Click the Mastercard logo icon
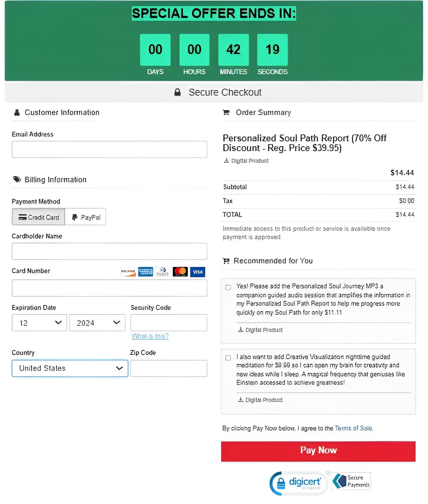Image resolution: width=428 pixels, height=504 pixels. (180, 272)
